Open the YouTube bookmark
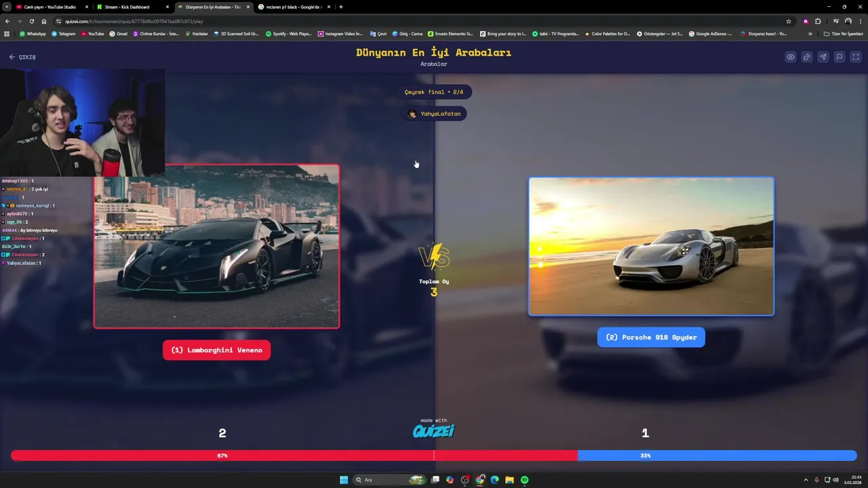868x488 pixels. point(93,33)
